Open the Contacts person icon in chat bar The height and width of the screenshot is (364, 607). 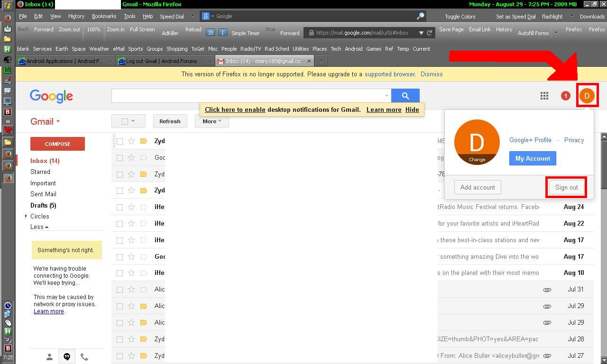pos(49,357)
